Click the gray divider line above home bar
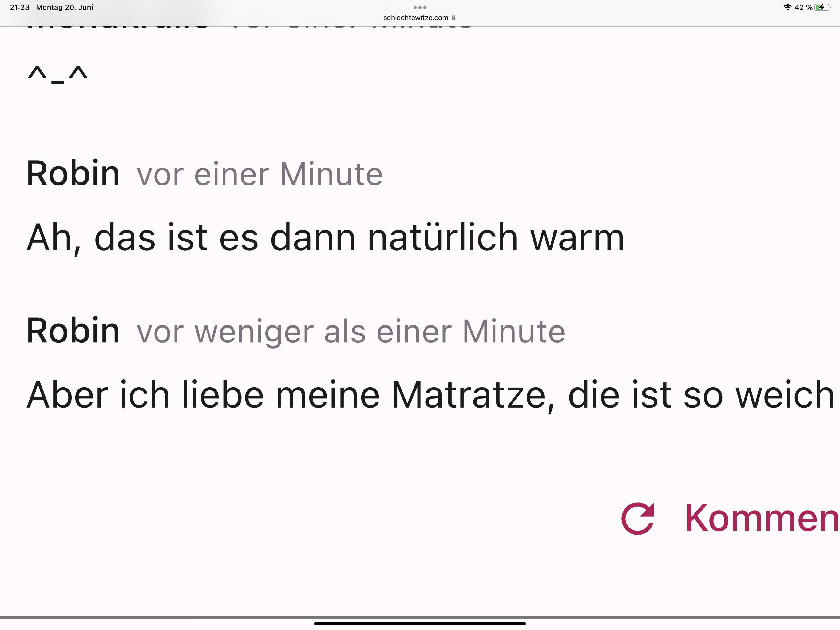Viewport: 840px width, 630px height. 420,618
